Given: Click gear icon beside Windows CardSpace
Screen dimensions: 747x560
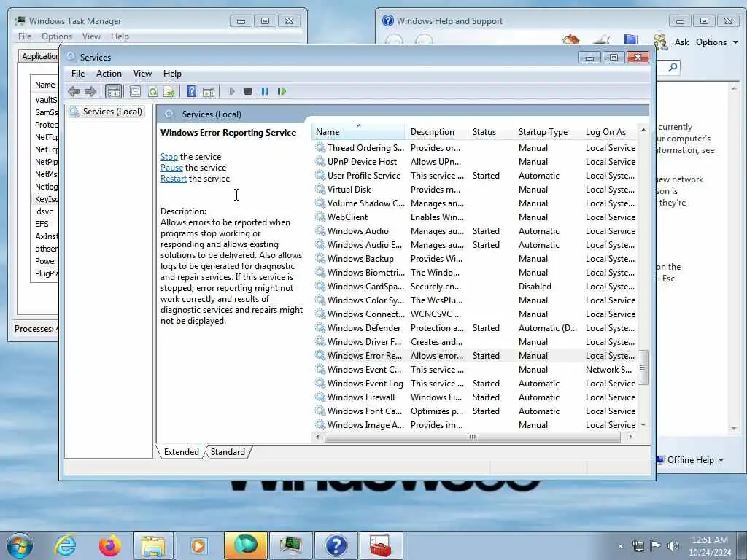Looking at the screenshot, I should coord(320,286).
